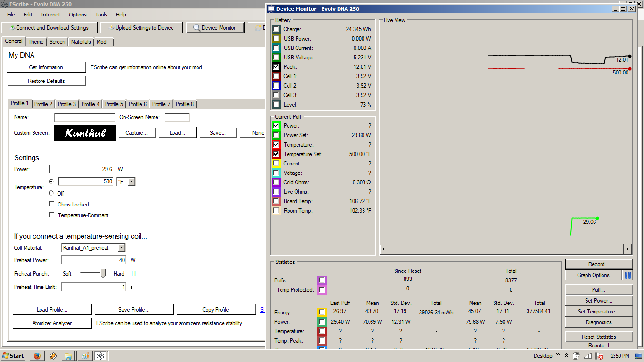The image size is (644, 362).
Task: Open the temperature unit °F dropdown
Action: [x=131, y=181]
